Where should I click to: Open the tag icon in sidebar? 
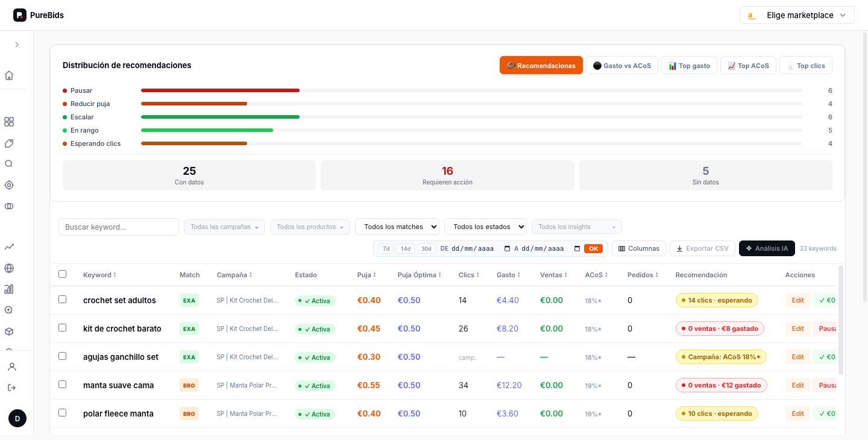9,143
